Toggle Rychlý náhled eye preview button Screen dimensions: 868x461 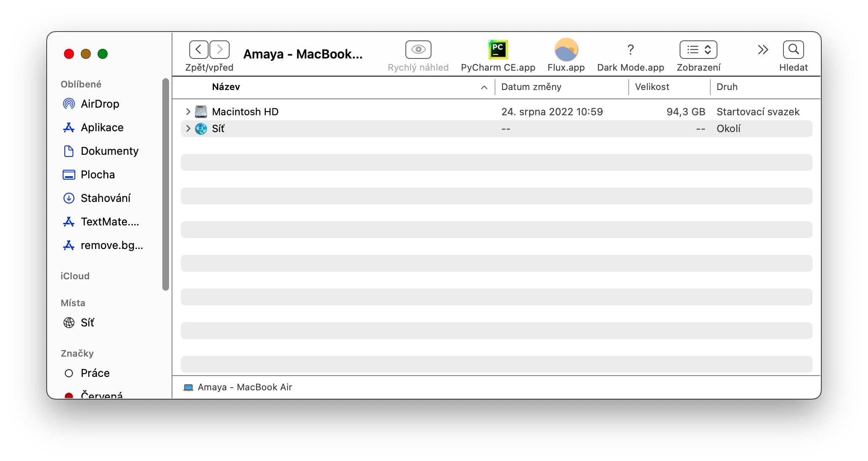pos(418,50)
